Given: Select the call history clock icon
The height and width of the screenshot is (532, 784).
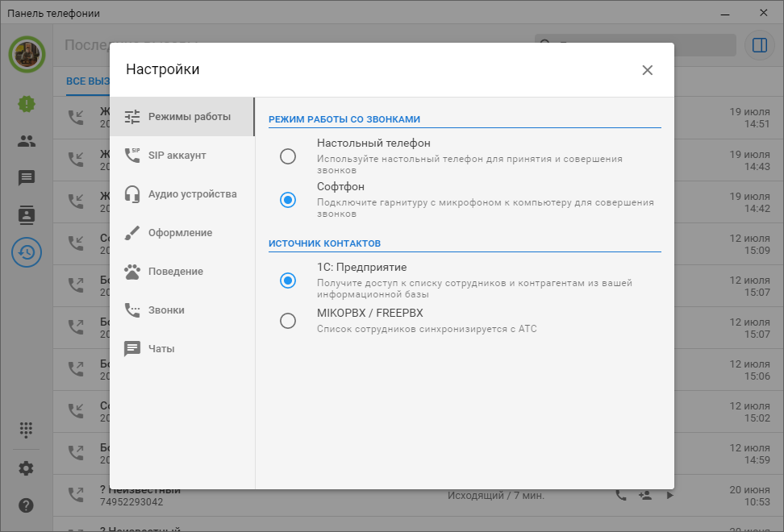Looking at the screenshot, I should point(27,252).
